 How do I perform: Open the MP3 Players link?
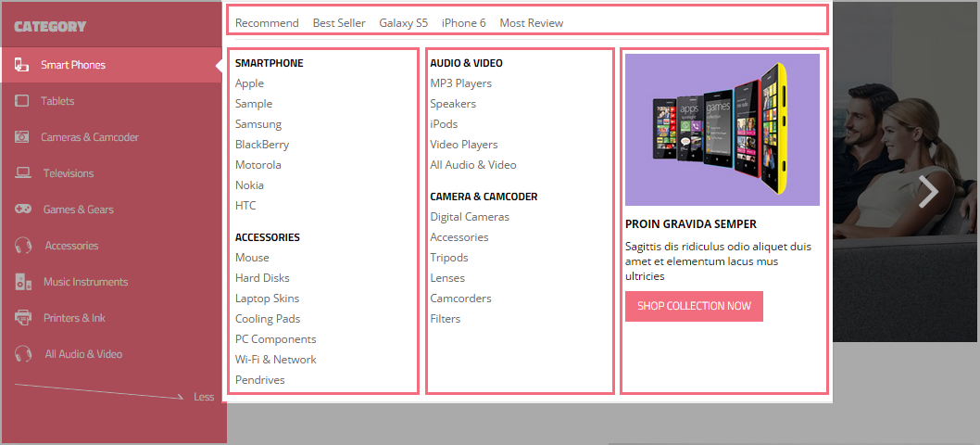coord(460,83)
